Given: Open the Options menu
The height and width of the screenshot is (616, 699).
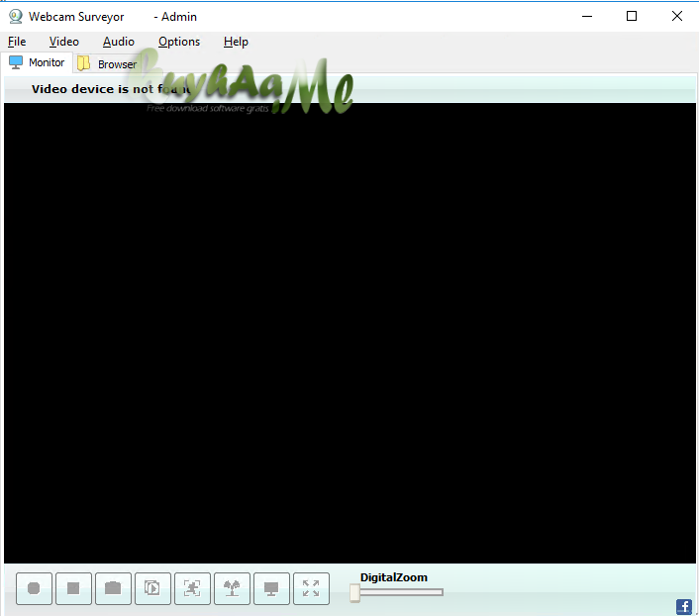Looking at the screenshot, I should tap(179, 42).
